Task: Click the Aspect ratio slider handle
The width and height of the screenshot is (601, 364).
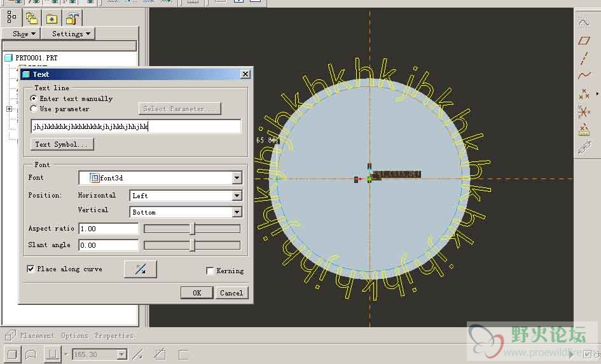Action: (193, 229)
